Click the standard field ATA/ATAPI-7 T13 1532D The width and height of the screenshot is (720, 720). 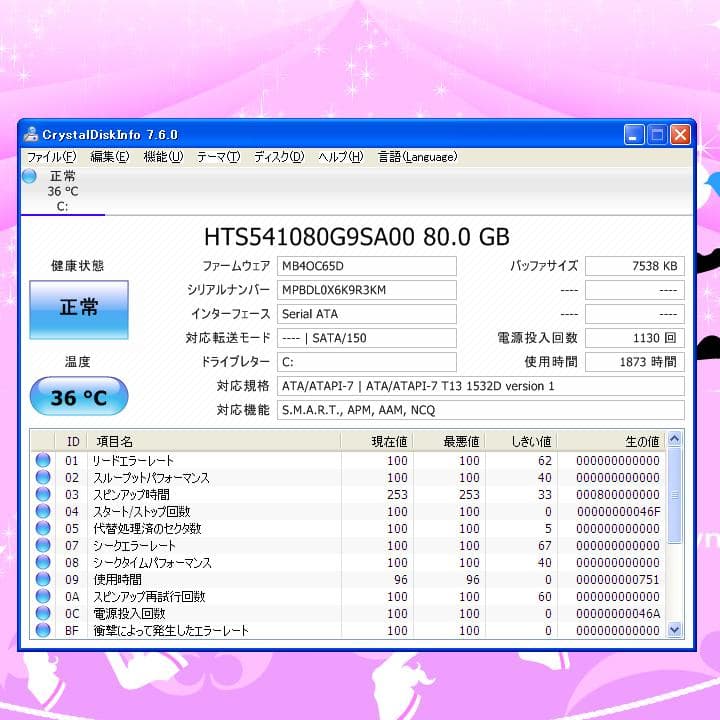click(481, 386)
